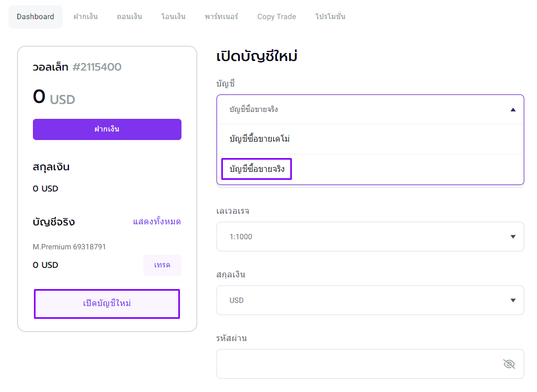Toggle password visibility eye icon

509,364
